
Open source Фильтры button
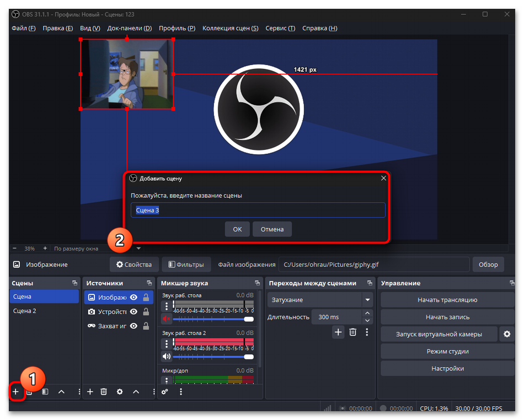pos(186,265)
